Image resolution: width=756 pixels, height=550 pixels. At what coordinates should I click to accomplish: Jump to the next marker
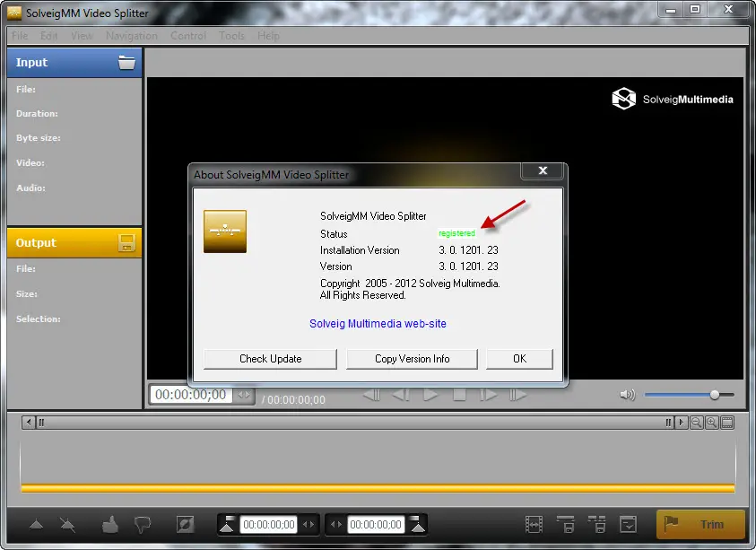(x=517, y=395)
